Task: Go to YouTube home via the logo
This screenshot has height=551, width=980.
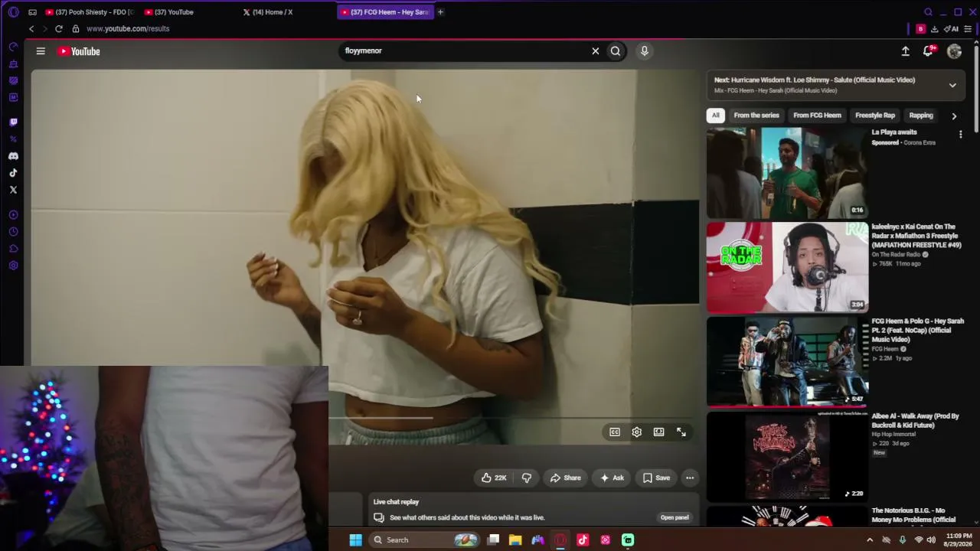Action: 79,51
